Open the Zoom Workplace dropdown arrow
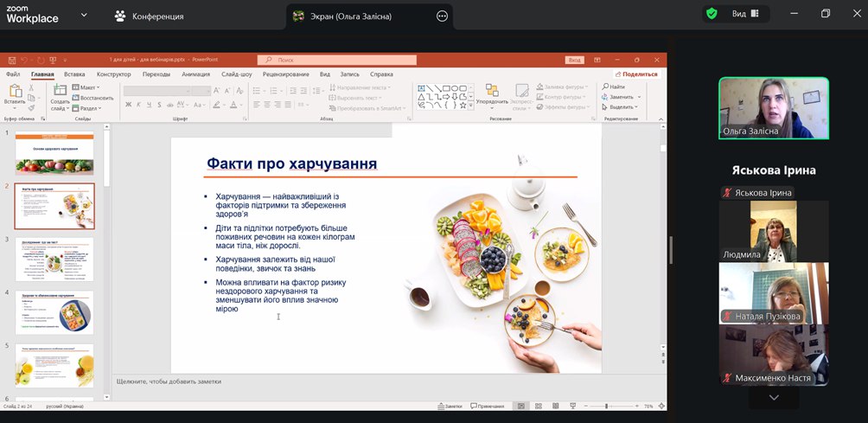This screenshot has width=868, height=423. tap(84, 15)
